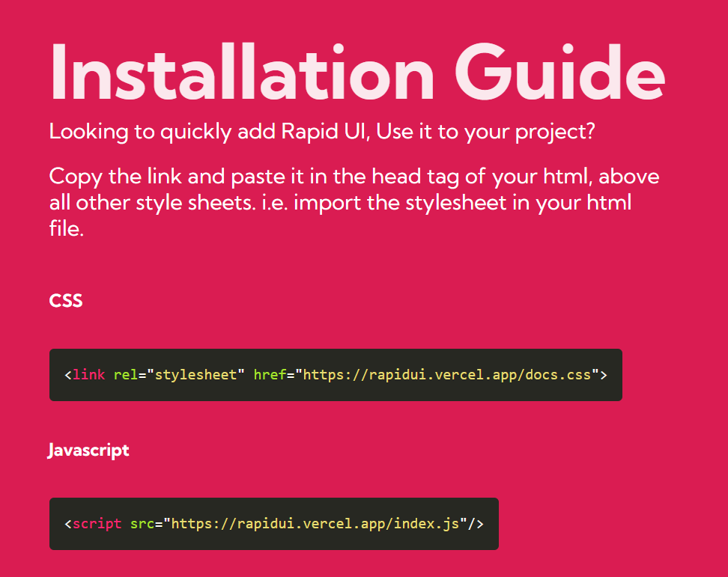Viewport: 728px width, 577px height.
Task: Click the CSS link code snippet block
Action: (x=336, y=374)
